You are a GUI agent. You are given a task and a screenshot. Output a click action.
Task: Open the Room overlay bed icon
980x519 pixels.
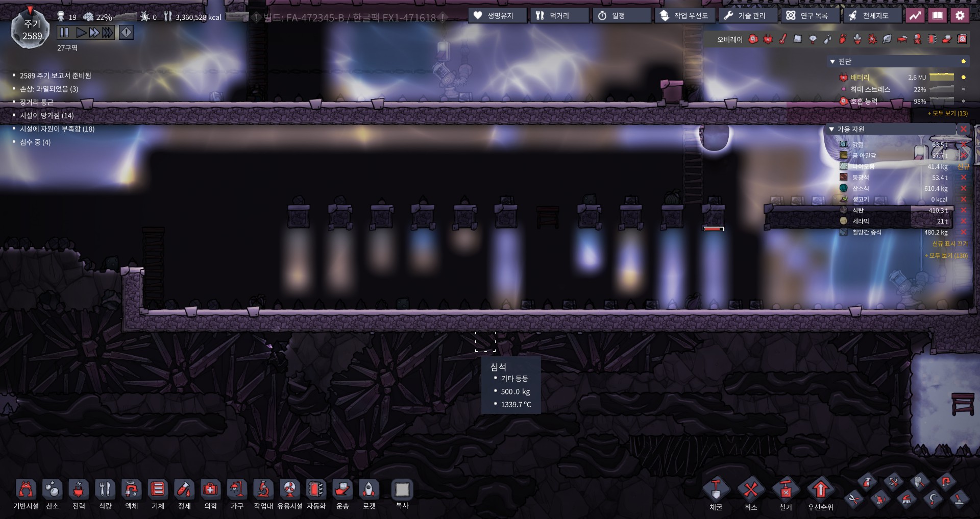tap(902, 39)
